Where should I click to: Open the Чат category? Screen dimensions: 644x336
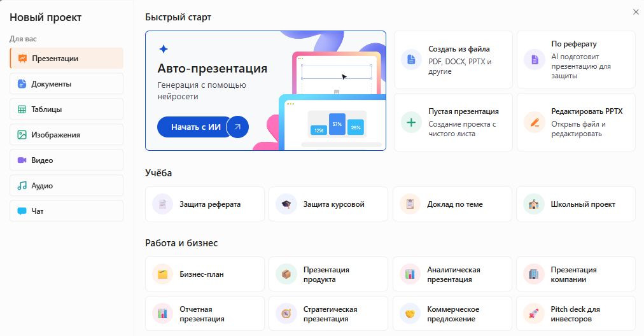67,211
